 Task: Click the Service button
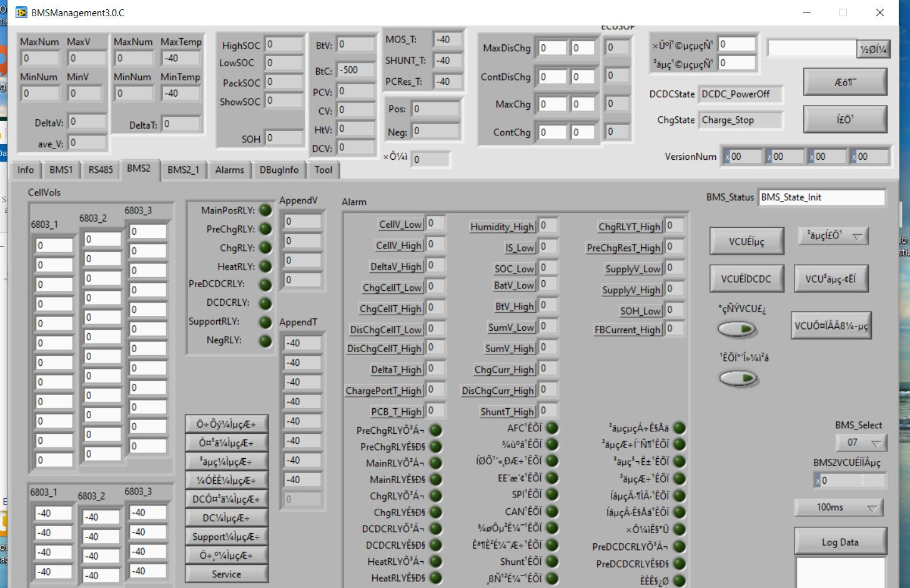coord(226,574)
